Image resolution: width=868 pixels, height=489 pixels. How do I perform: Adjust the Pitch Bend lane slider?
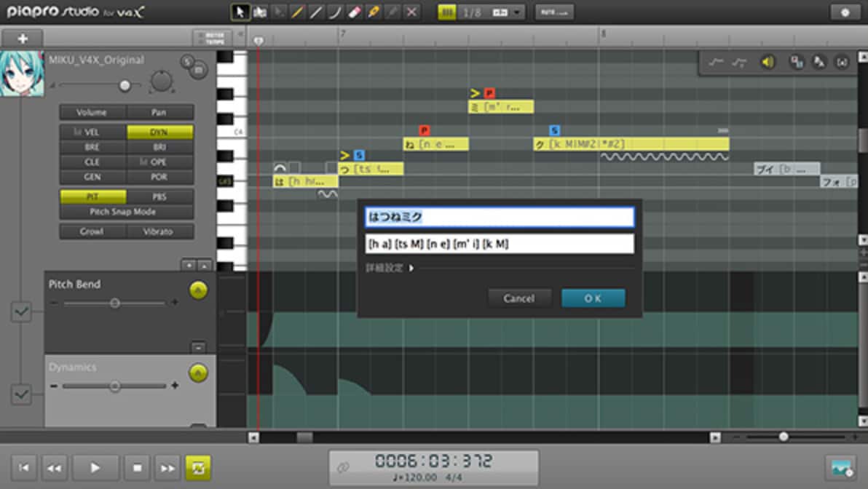(x=114, y=303)
